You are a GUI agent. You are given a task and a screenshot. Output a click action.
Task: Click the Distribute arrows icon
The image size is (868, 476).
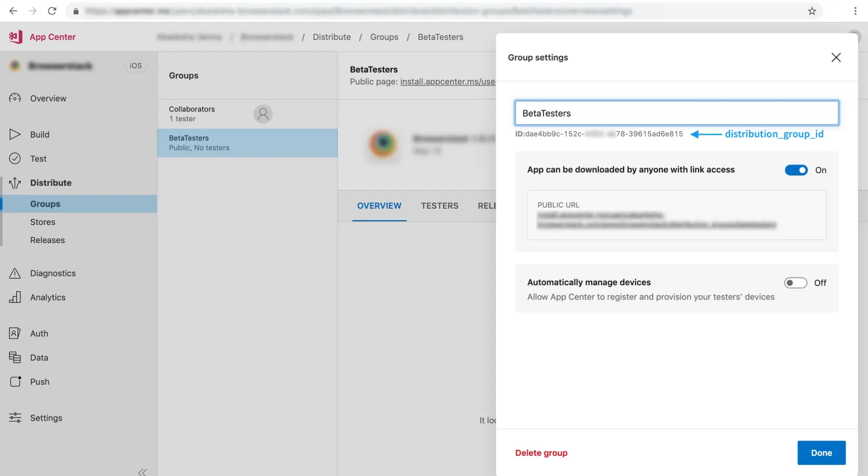[15, 183]
